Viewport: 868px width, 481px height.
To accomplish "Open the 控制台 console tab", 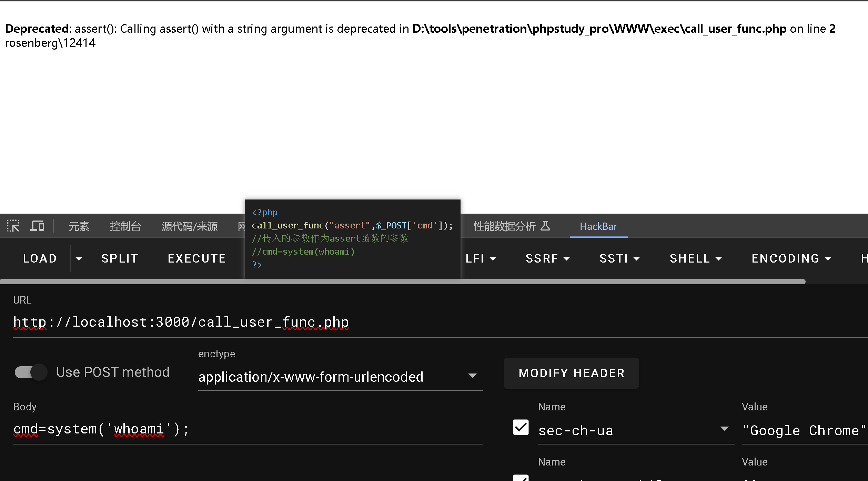I will pyautogui.click(x=125, y=226).
